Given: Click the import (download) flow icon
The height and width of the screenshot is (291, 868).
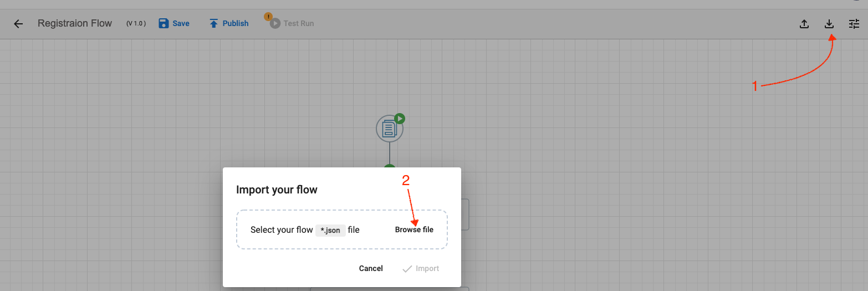Looking at the screenshot, I should 829,24.
